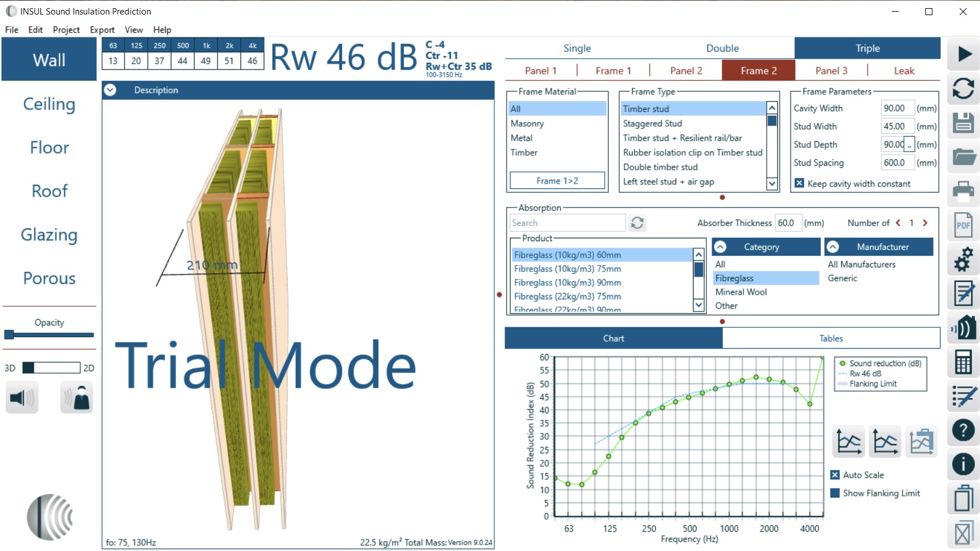Click the Calculate play arrow icon

coord(963,54)
